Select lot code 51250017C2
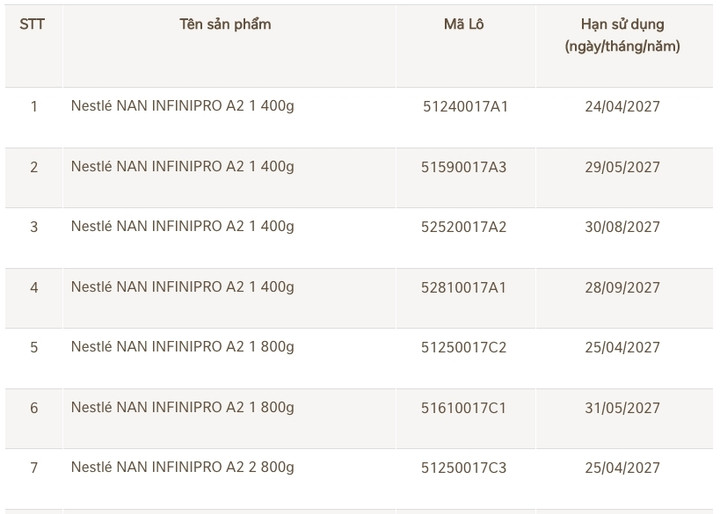 464,347
